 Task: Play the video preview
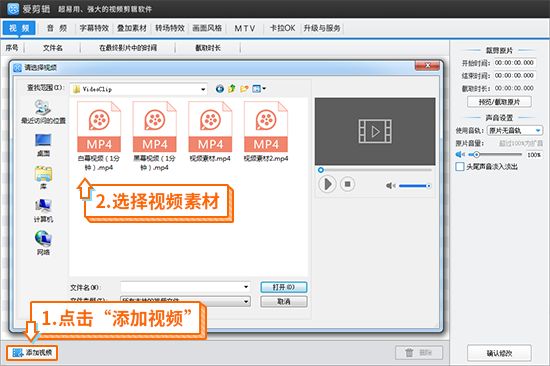[x=327, y=184]
